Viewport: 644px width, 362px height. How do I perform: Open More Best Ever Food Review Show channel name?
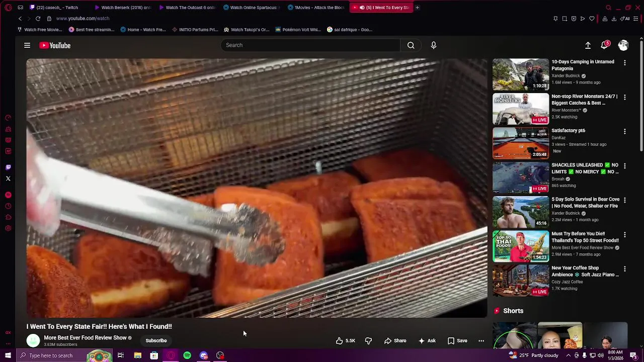[85, 338]
